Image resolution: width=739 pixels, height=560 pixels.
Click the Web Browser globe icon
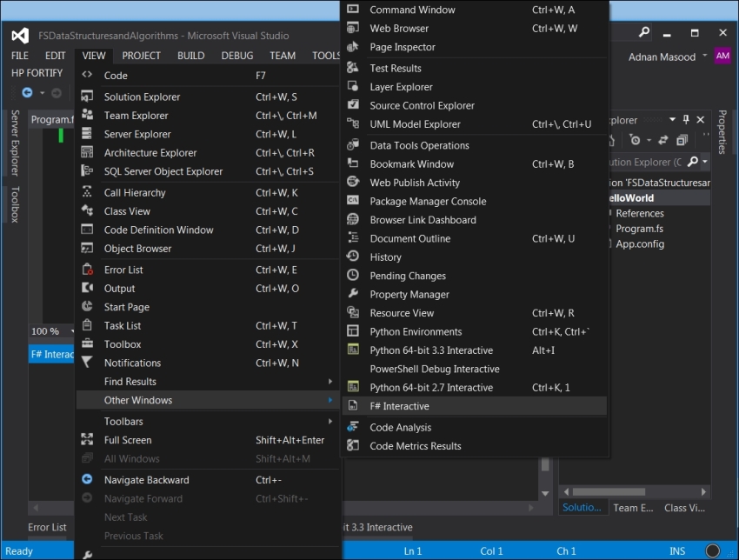(353, 28)
